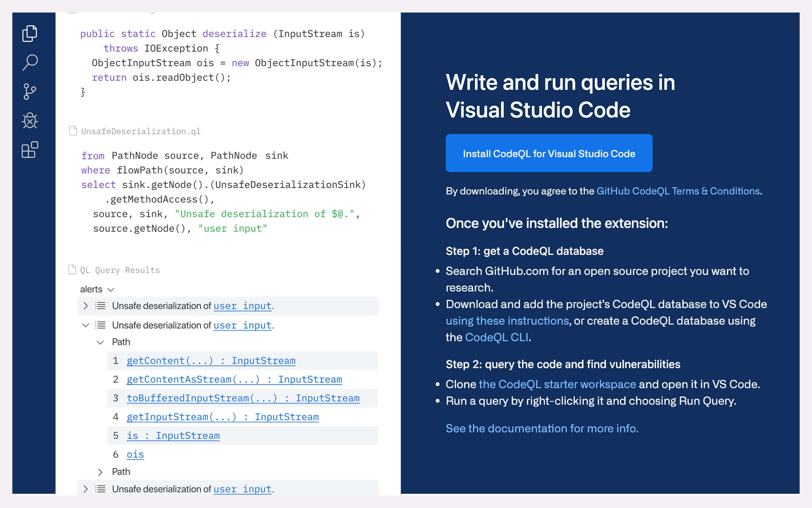Open GitHub CodeQL Terms & Conditions link
The width and height of the screenshot is (812, 508).
tap(678, 191)
